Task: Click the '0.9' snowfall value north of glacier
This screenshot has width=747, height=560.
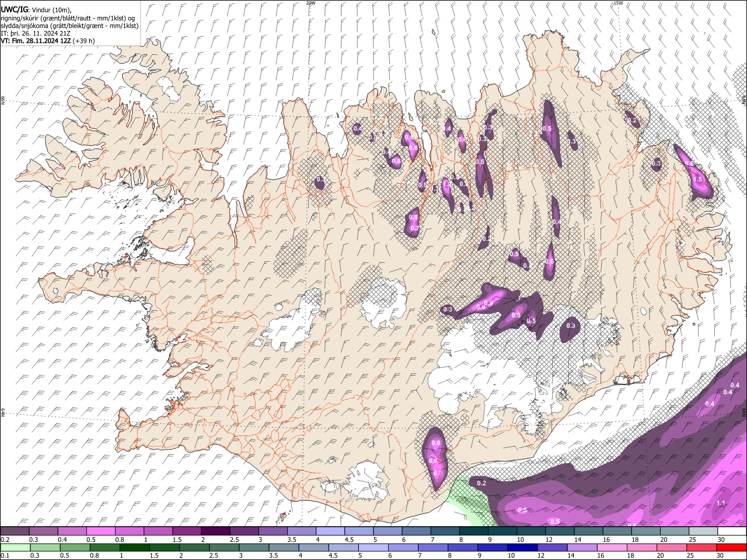Action: (x=489, y=303)
